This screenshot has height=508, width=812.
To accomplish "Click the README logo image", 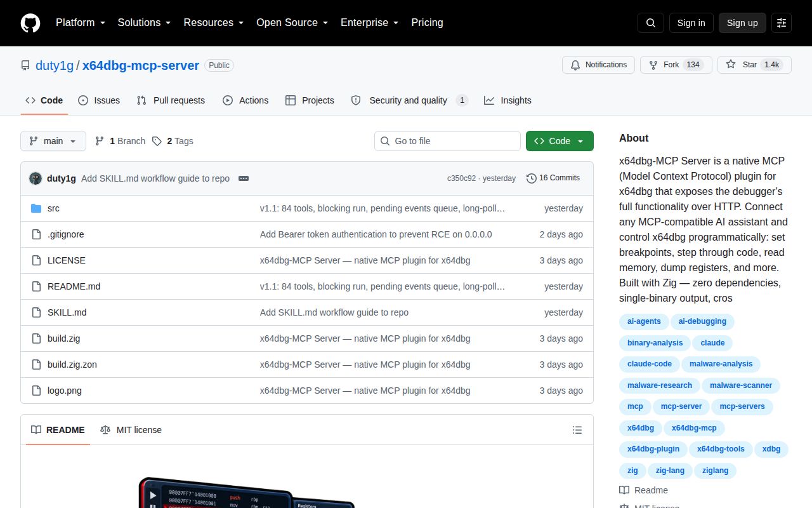I will point(247,492).
